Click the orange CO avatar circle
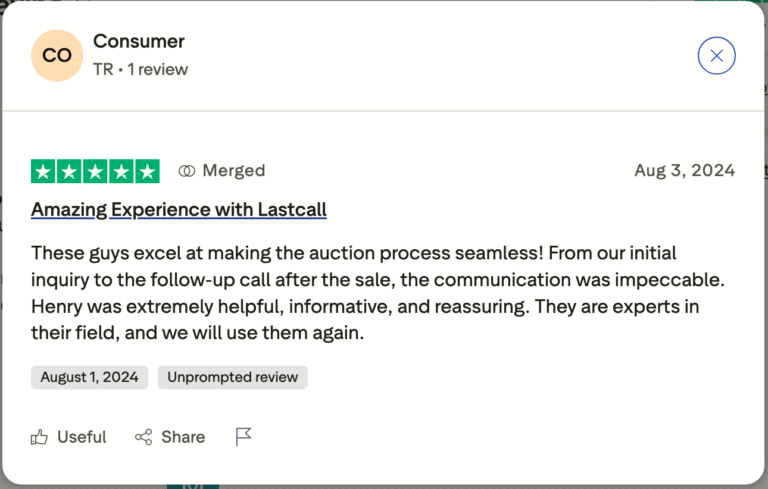This screenshot has height=489, width=768. (x=57, y=56)
